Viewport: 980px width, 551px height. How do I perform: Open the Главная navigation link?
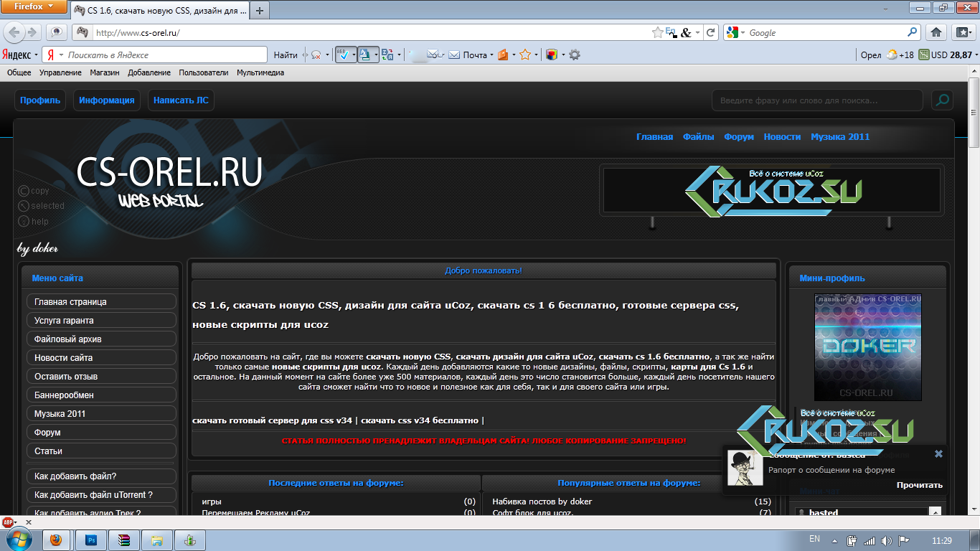point(654,137)
